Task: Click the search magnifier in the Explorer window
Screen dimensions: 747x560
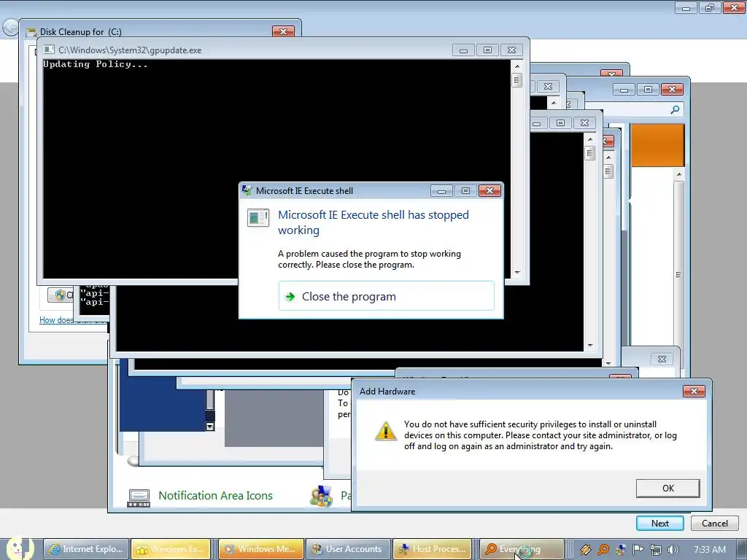Action: pyautogui.click(x=675, y=109)
